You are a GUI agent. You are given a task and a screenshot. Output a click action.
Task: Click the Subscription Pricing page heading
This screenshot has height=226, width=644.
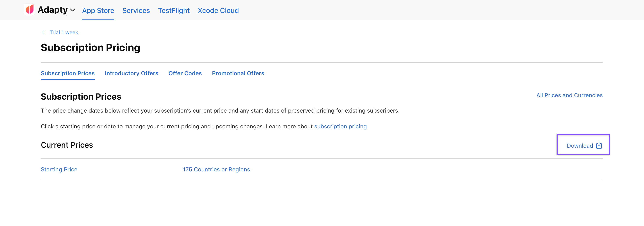click(91, 48)
